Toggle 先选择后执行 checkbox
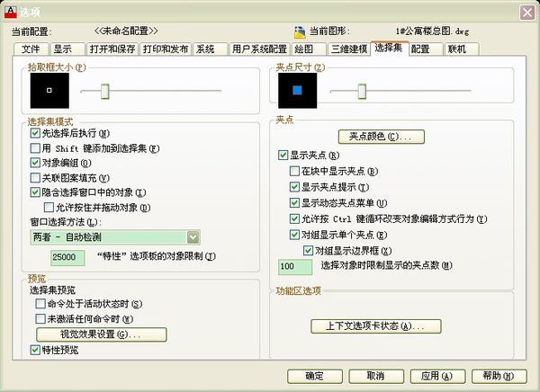540x392 pixels. 35,133
